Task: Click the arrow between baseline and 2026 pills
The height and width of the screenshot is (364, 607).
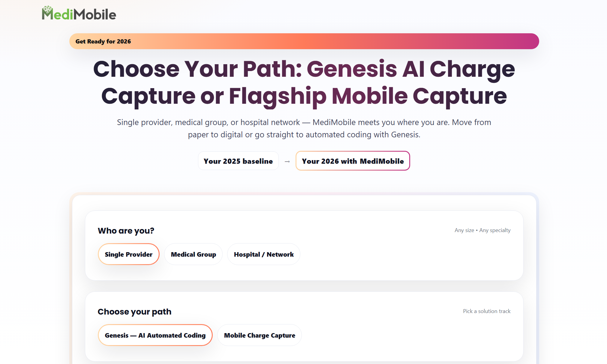Action: coord(287,161)
